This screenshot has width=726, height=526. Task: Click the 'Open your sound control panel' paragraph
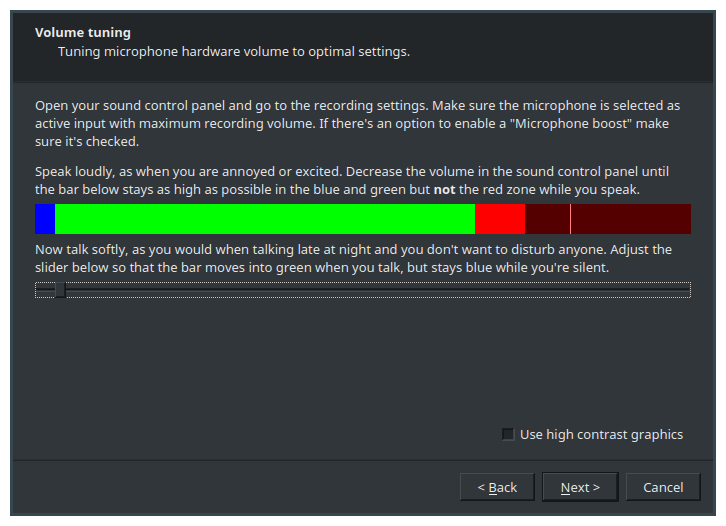(357, 123)
